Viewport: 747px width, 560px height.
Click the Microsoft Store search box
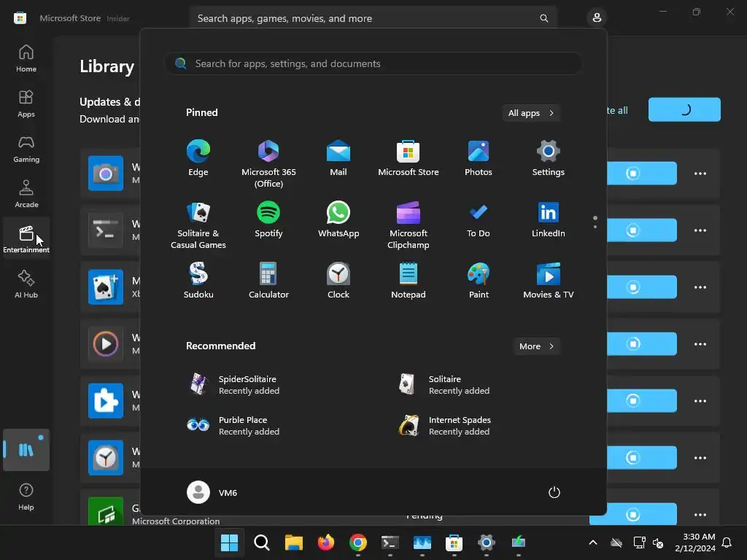pyautogui.click(x=373, y=18)
